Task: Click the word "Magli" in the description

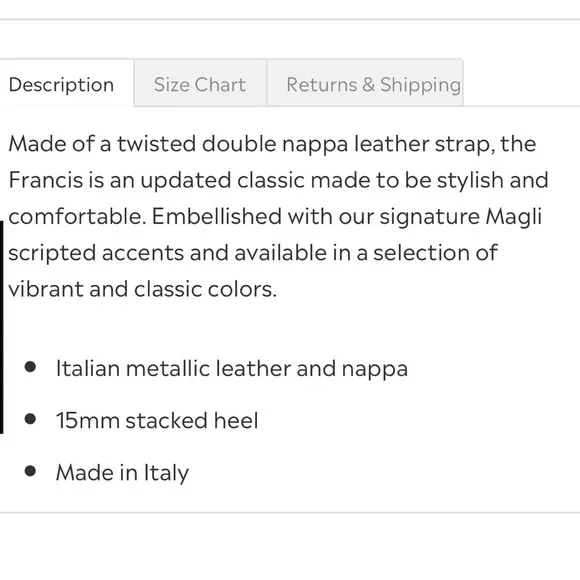Action: pyautogui.click(x=513, y=217)
